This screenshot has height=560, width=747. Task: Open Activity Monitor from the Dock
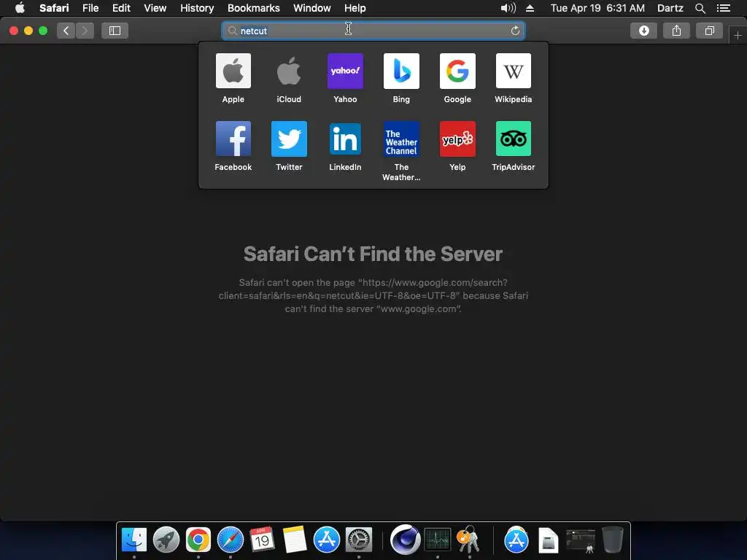(438, 540)
